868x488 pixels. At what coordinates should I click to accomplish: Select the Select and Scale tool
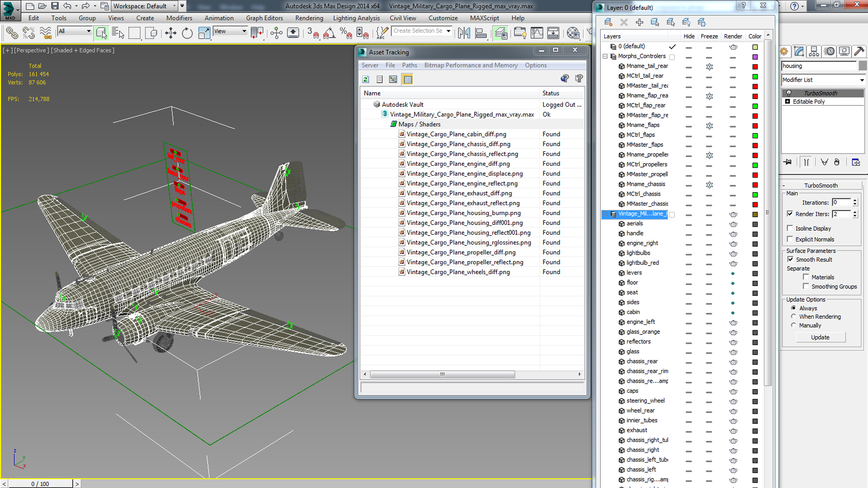(x=204, y=33)
